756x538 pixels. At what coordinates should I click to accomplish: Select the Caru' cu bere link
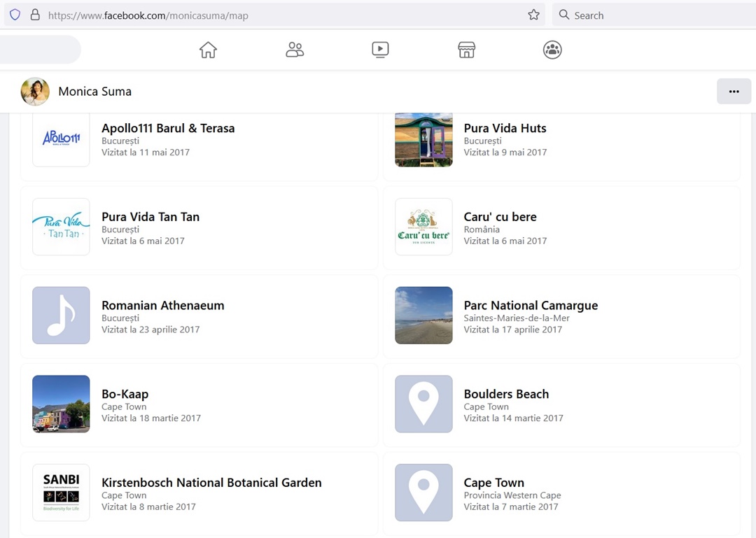(500, 217)
